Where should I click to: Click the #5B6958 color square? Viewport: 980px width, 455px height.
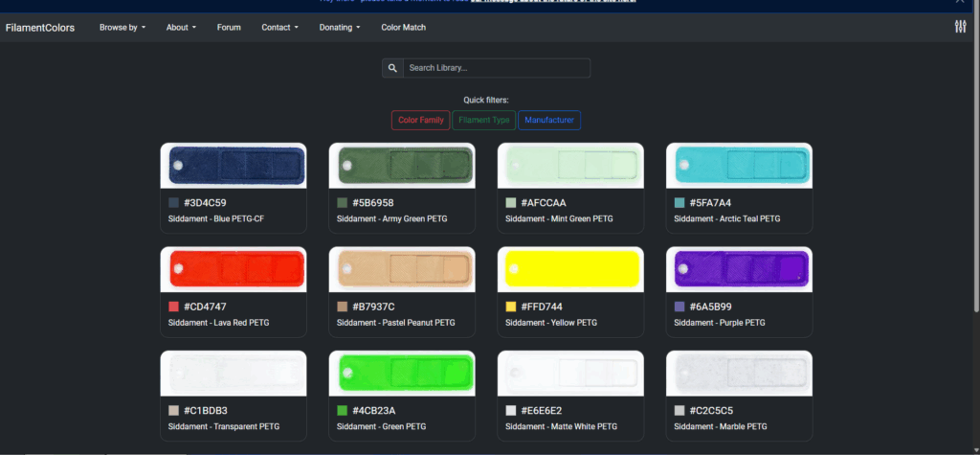pyautogui.click(x=342, y=203)
